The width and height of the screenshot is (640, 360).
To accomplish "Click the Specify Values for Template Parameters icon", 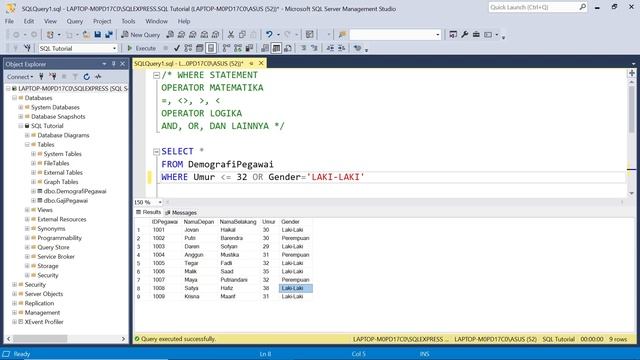I will pyautogui.click(x=358, y=48).
